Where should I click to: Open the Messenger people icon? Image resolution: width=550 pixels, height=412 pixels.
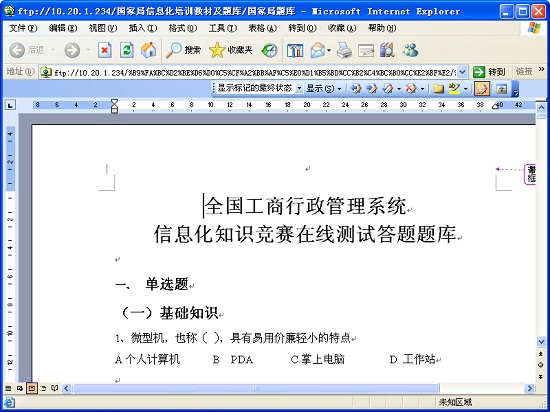[x=410, y=50]
